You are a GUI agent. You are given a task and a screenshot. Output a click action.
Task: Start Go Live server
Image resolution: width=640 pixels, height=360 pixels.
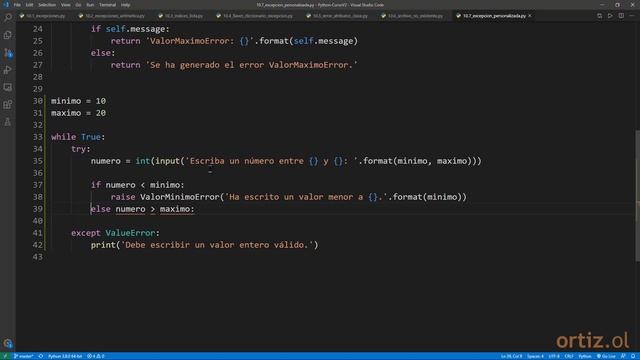[606, 356]
